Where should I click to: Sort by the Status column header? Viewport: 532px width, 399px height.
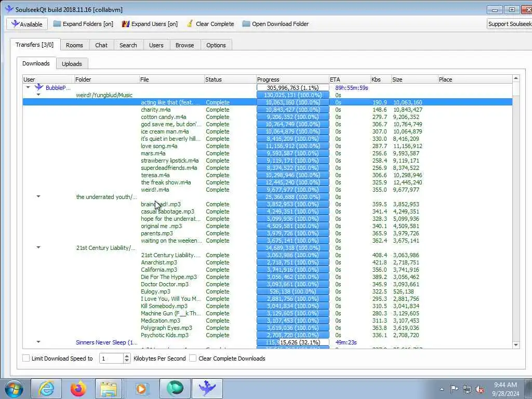[230, 79]
